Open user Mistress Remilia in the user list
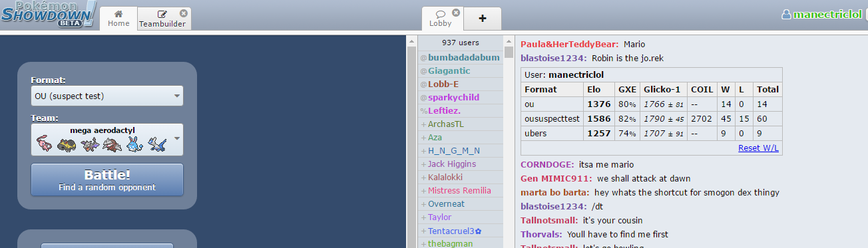This screenshot has width=868, height=248. pos(461,191)
